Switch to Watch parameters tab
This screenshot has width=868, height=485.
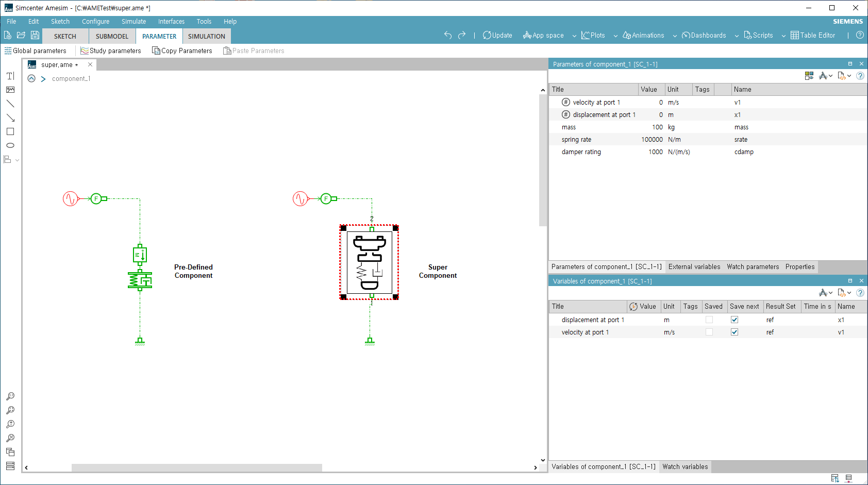(753, 266)
